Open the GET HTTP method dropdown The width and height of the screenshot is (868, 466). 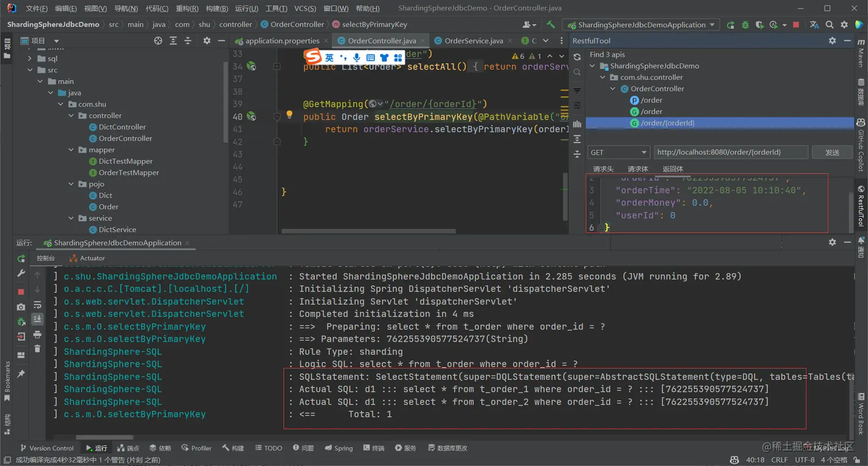[618, 152]
